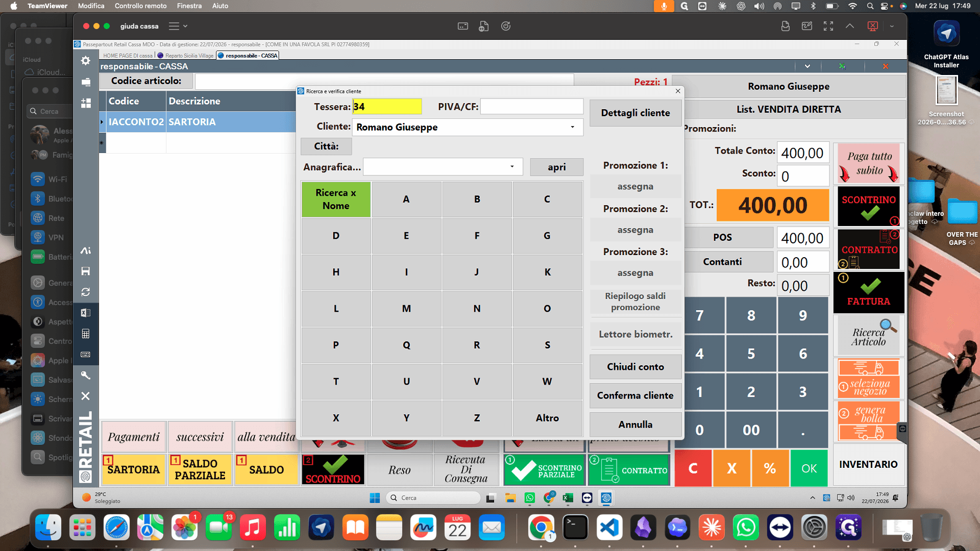The width and height of the screenshot is (980, 551).
Task: Click the seleziona negozio truck tile
Action: [869, 379]
